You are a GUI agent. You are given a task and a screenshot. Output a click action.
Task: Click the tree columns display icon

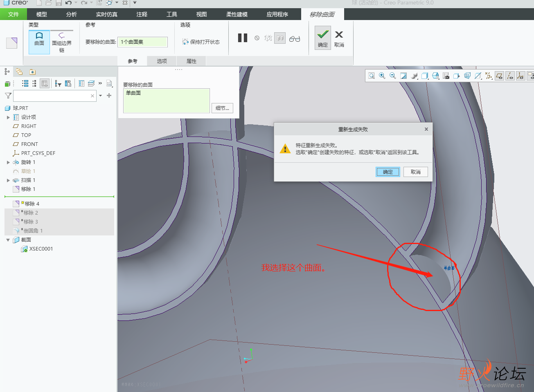coord(45,83)
